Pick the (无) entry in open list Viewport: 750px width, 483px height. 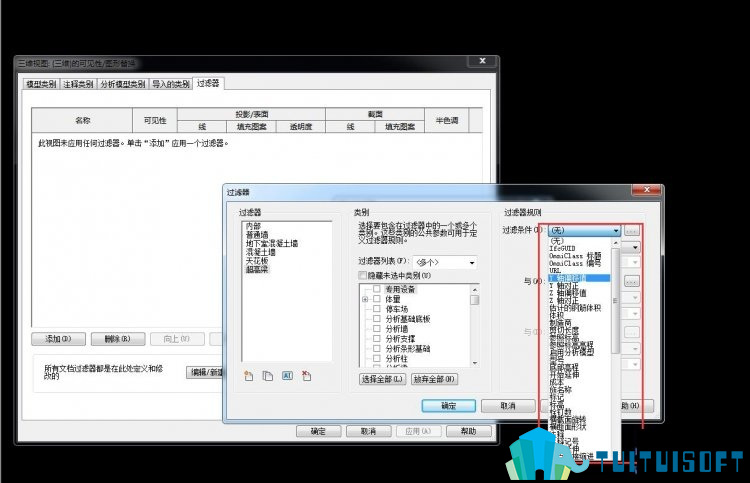click(x=557, y=241)
